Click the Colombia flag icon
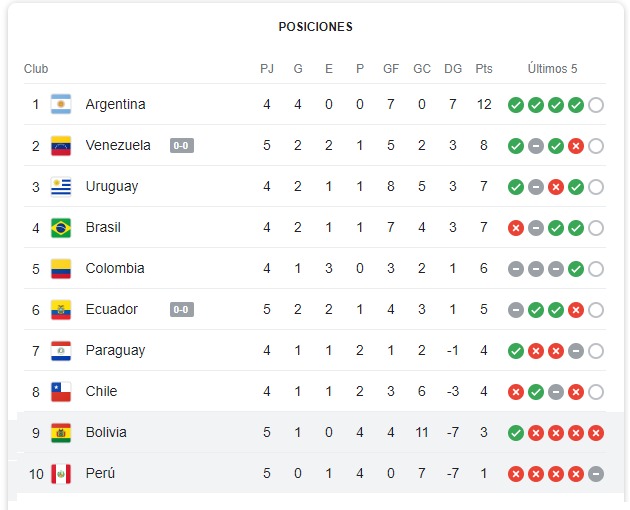Image resolution: width=630 pixels, height=510 pixels. (x=61, y=268)
